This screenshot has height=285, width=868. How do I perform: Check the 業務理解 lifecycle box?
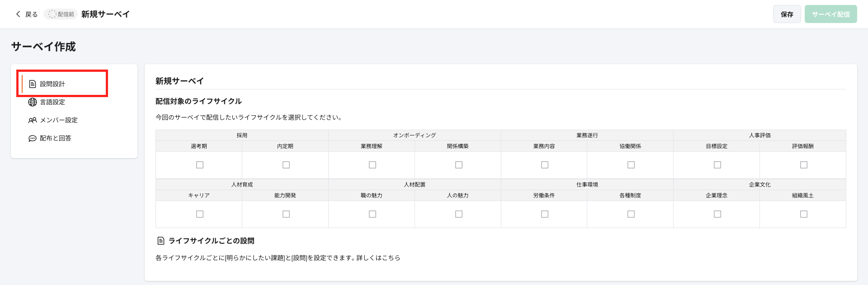373,165
